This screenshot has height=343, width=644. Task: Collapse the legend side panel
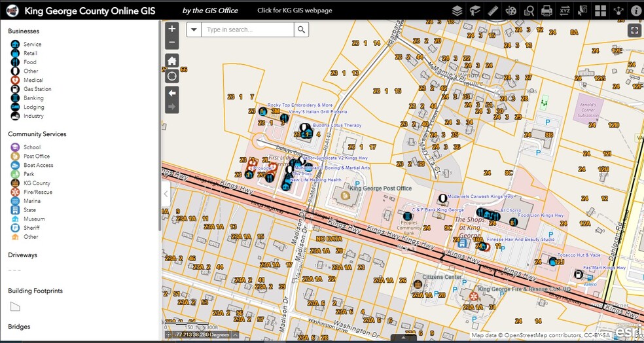pos(166,194)
